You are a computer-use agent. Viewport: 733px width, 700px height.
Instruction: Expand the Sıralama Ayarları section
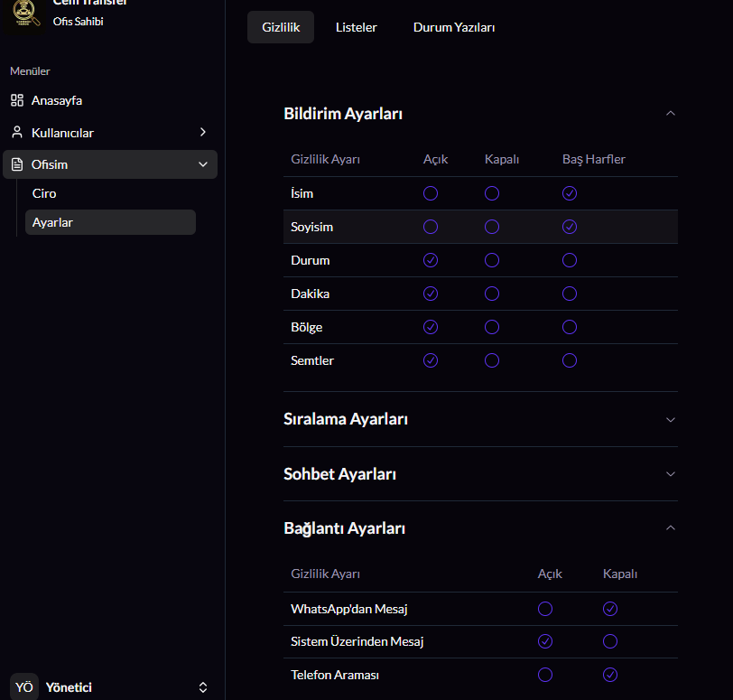point(670,419)
